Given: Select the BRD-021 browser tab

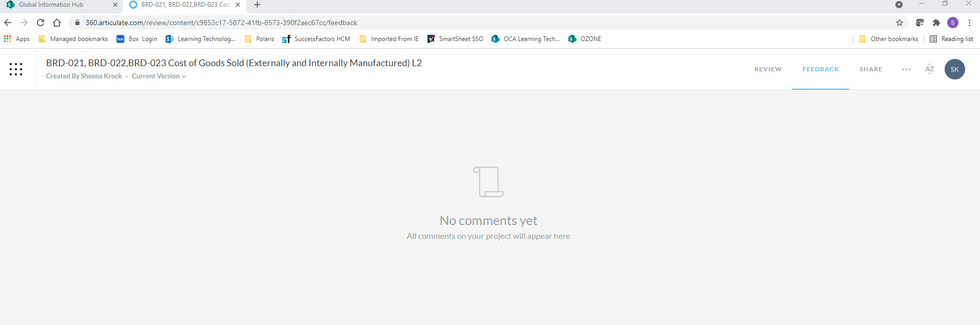Looking at the screenshot, I should [185, 5].
